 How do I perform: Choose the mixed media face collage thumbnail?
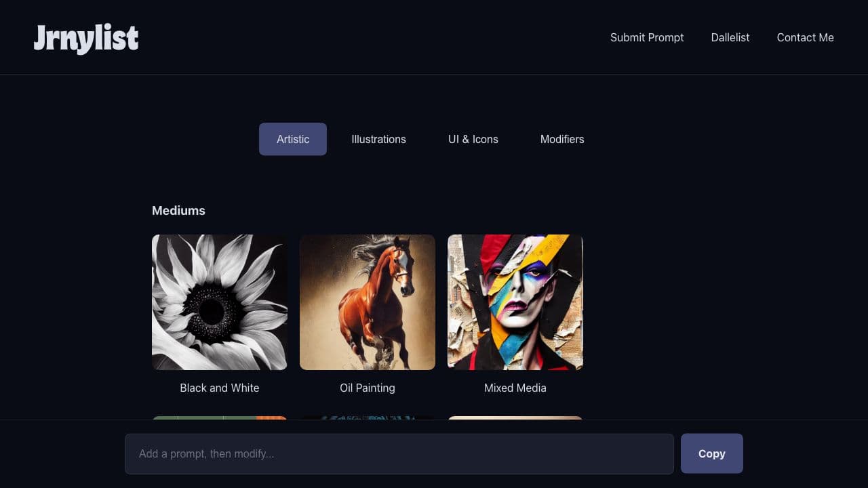[x=515, y=302]
